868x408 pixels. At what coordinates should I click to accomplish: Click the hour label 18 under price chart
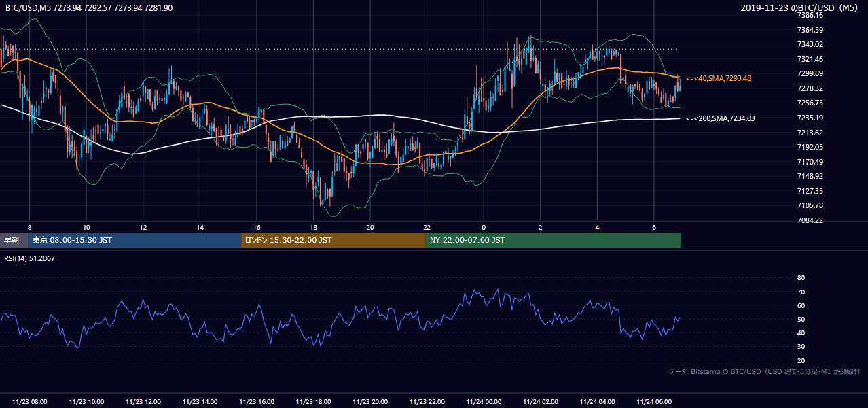tap(313, 227)
